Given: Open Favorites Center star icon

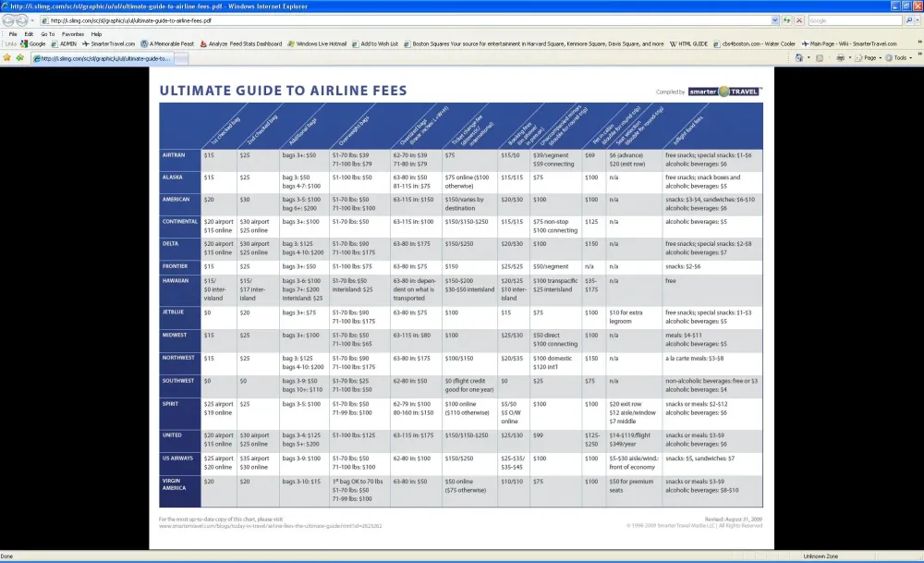Looking at the screenshot, I should tap(7, 57).
